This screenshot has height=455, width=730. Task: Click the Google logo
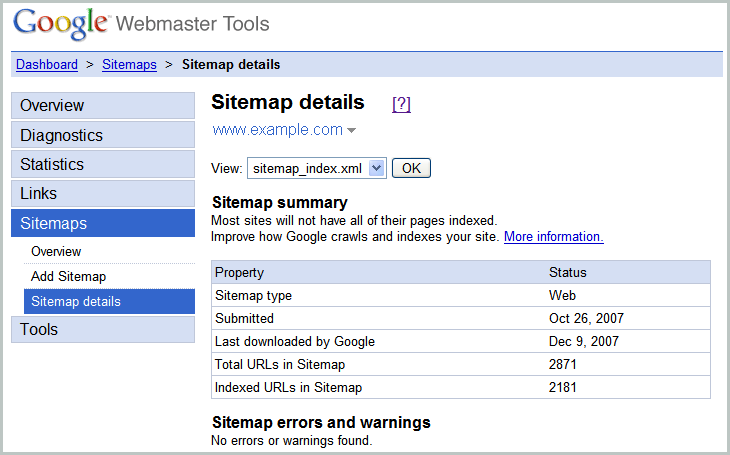pyautogui.click(x=61, y=23)
